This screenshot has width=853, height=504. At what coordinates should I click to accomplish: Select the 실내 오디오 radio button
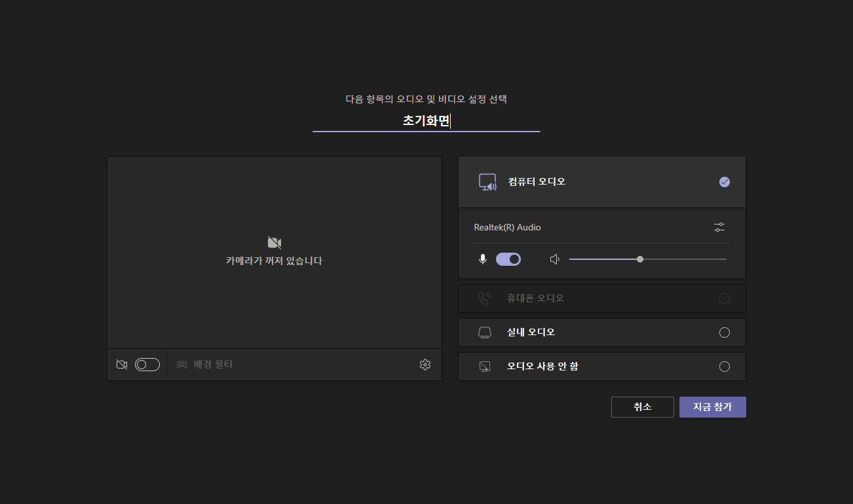[x=725, y=332]
